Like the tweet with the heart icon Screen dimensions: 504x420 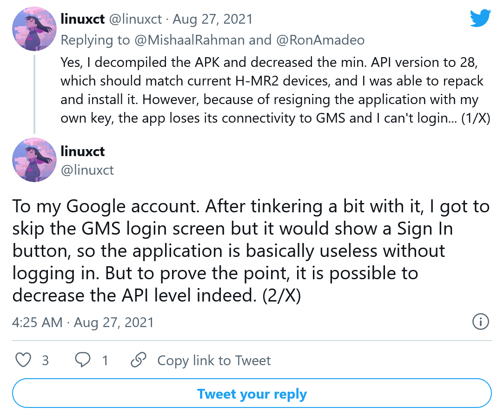click(24, 361)
